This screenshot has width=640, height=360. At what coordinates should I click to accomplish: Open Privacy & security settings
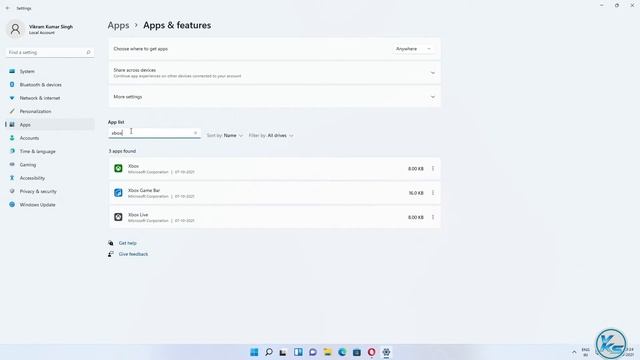(x=49, y=191)
